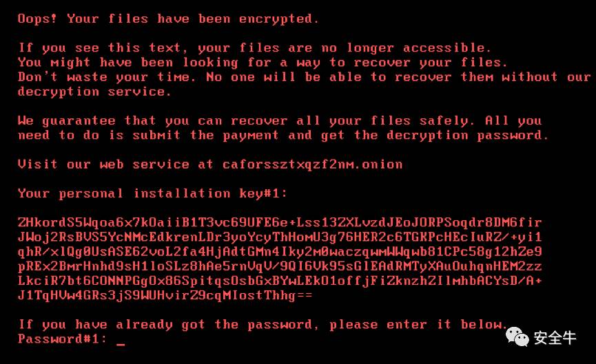
Task: Click the blinking cursor after Password#1
Action: pos(121,341)
